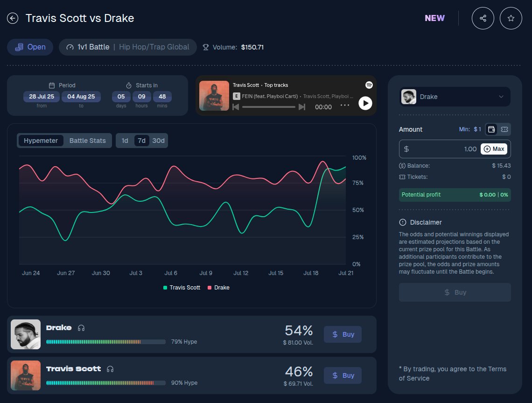532x403 pixels.
Task: Click the Open status badge
Action: pos(30,47)
